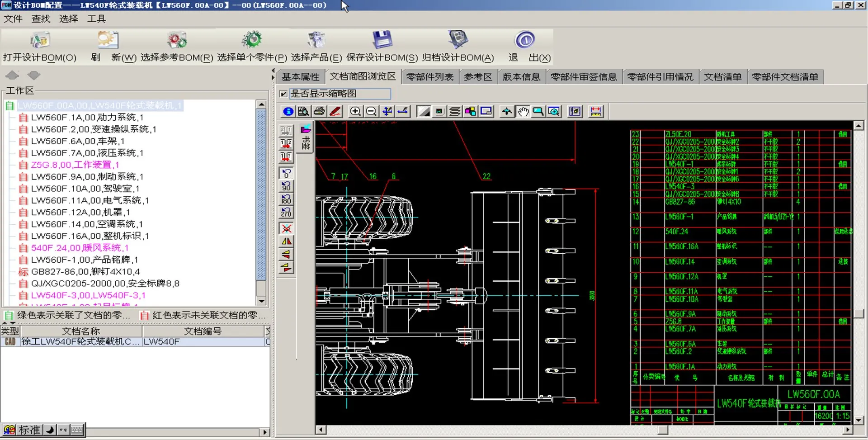Rotate drawing to 270 degrees
The image size is (868, 440).
click(x=286, y=212)
